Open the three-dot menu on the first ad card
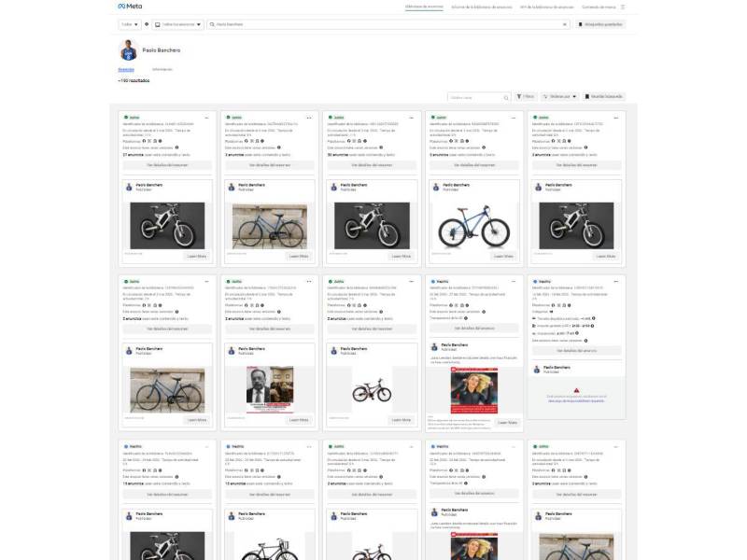Image resolution: width=747 pixels, height=560 pixels. pyautogui.click(x=206, y=117)
